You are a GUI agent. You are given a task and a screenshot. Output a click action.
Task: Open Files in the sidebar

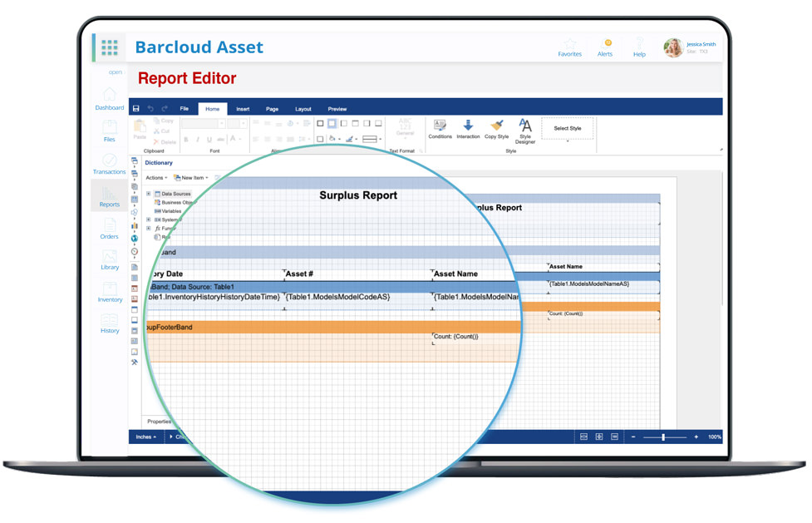click(x=109, y=131)
